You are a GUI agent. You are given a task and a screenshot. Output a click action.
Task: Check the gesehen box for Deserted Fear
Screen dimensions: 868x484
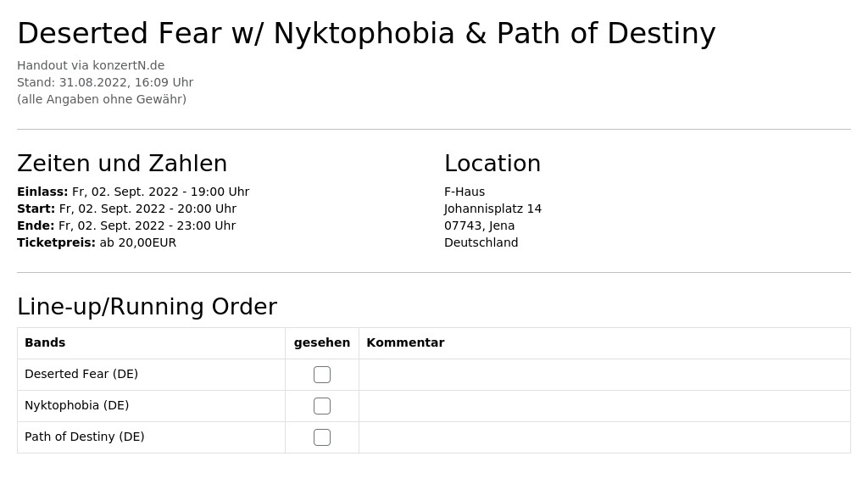pos(321,375)
